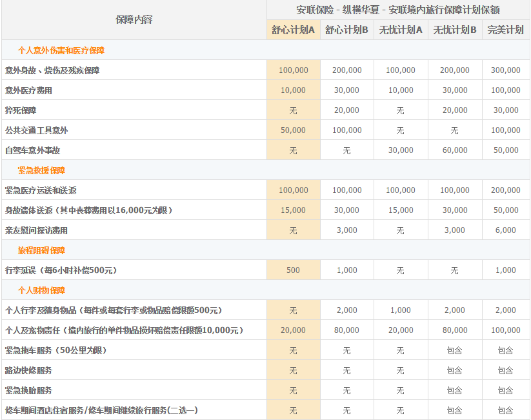Viewport: 531px width, 420px height.
Task: Click the 个人财物保障 section heading
Action: [41, 290]
